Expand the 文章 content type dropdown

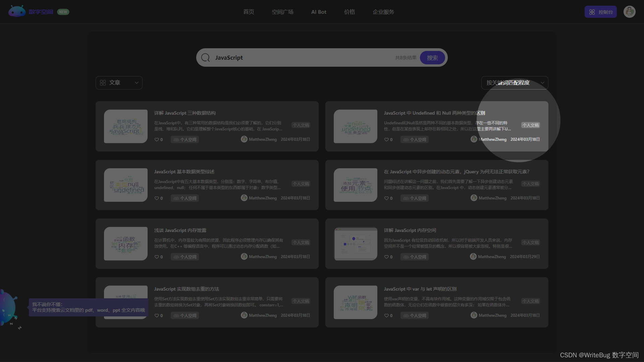point(119,83)
